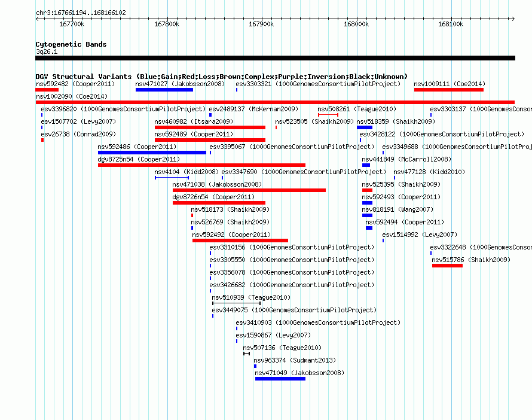Screen dimensions: 532x420
Task: Click esv3428122 variant label
Action: 442,134
